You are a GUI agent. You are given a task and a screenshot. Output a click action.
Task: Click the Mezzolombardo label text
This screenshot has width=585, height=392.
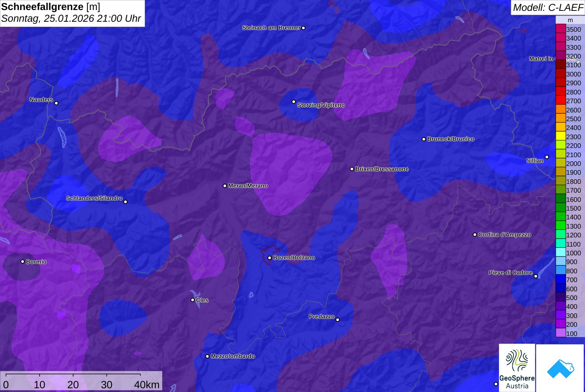(233, 356)
